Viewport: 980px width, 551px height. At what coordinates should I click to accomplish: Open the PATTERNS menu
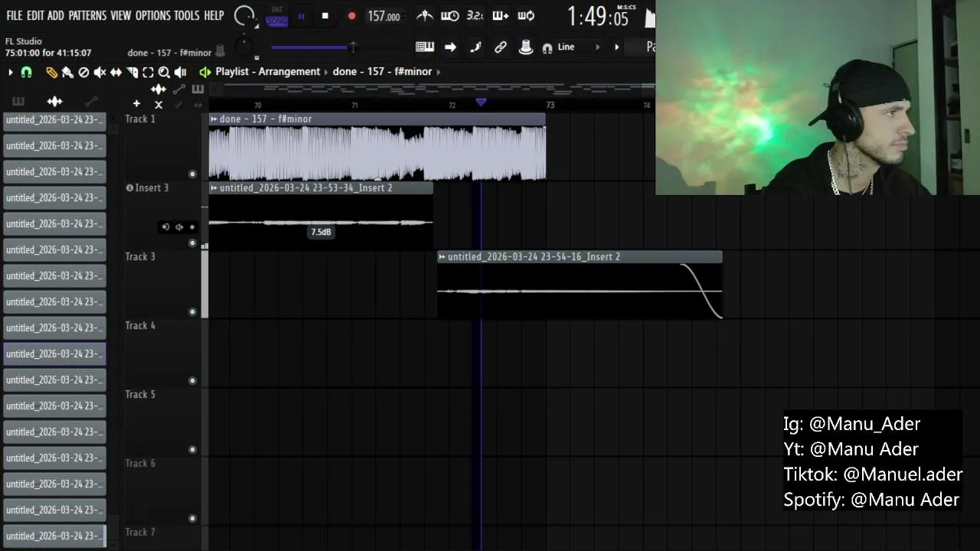pos(87,15)
